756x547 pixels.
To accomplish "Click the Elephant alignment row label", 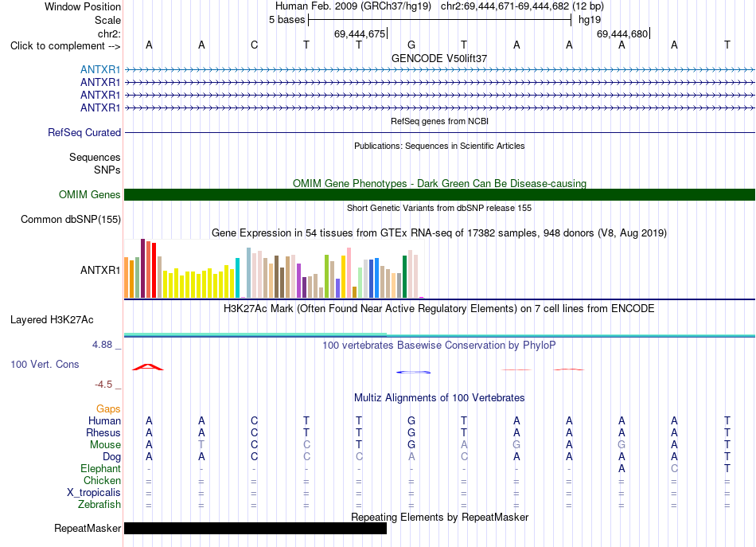I will (100, 468).
